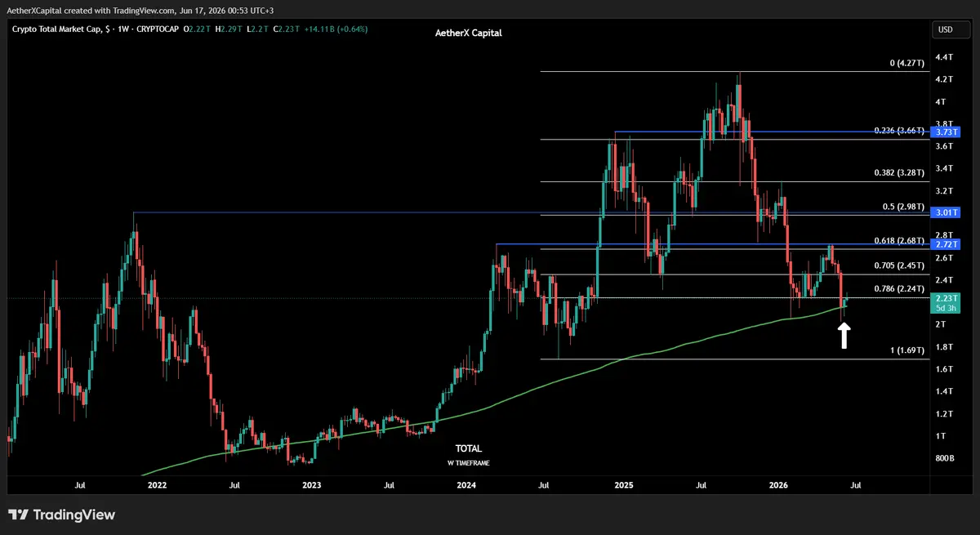The height and width of the screenshot is (535, 980).
Task: Click the 2026 time axis label
Action: point(779,485)
